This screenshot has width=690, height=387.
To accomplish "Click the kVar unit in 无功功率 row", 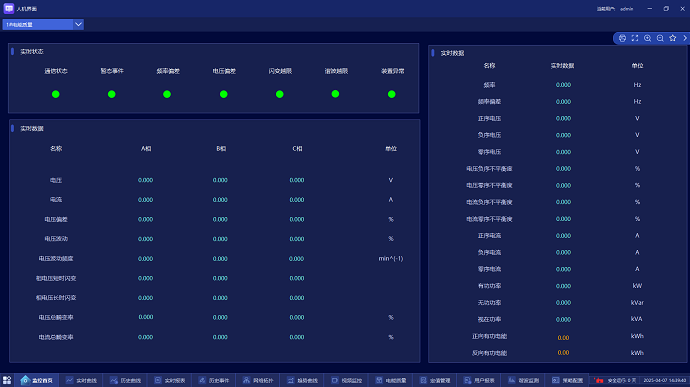I will pos(637,302).
